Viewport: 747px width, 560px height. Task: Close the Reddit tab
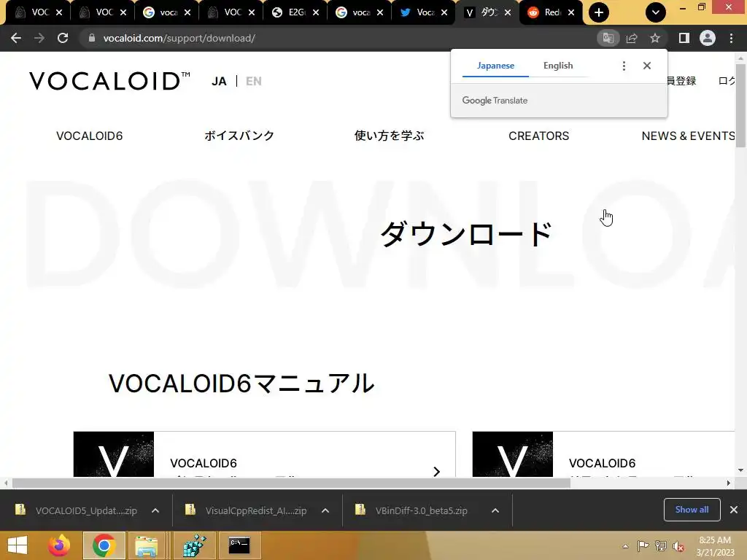coord(571,12)
